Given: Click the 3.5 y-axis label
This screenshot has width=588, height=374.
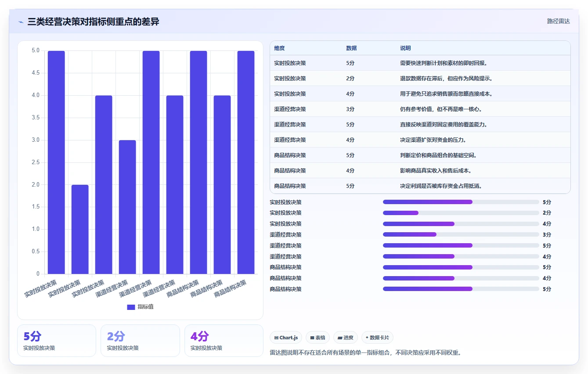Looking at the screenshot, I should [36, 118].
